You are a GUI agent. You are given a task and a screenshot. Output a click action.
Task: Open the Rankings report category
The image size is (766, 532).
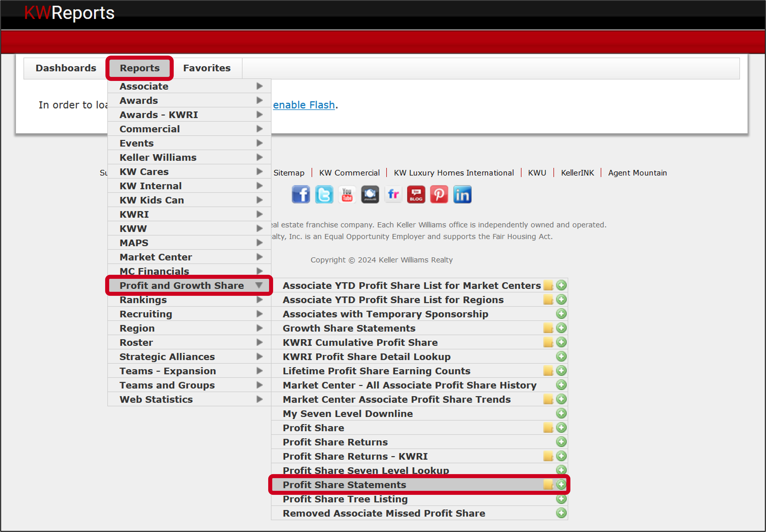click(143, 300)
